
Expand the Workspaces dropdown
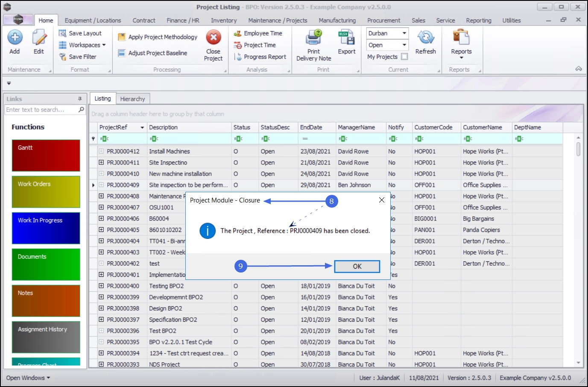104,45
